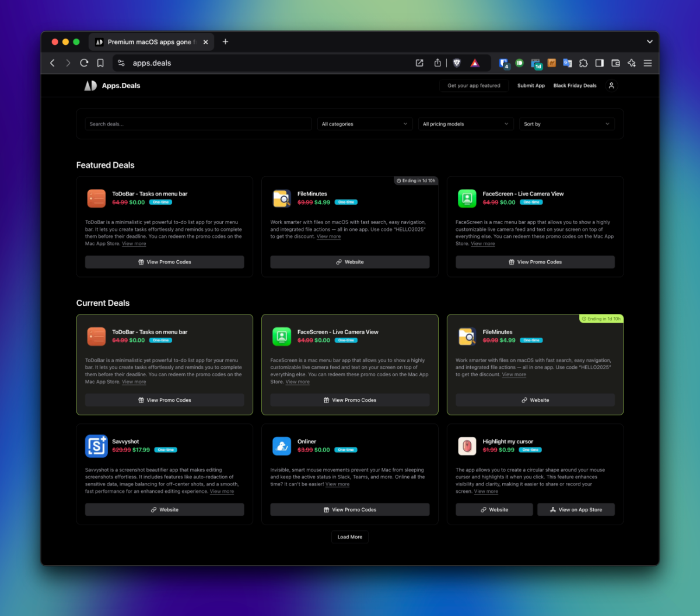Screen dimensions: 700x616
Task: Close the Premium macOS apps tab
Action: [205, 42]
